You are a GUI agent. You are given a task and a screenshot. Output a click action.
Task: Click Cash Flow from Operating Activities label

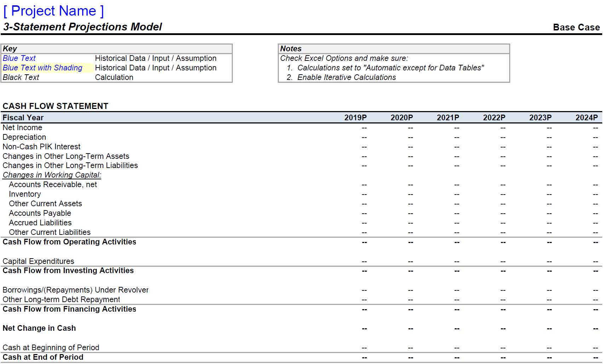tap(69, 242)
